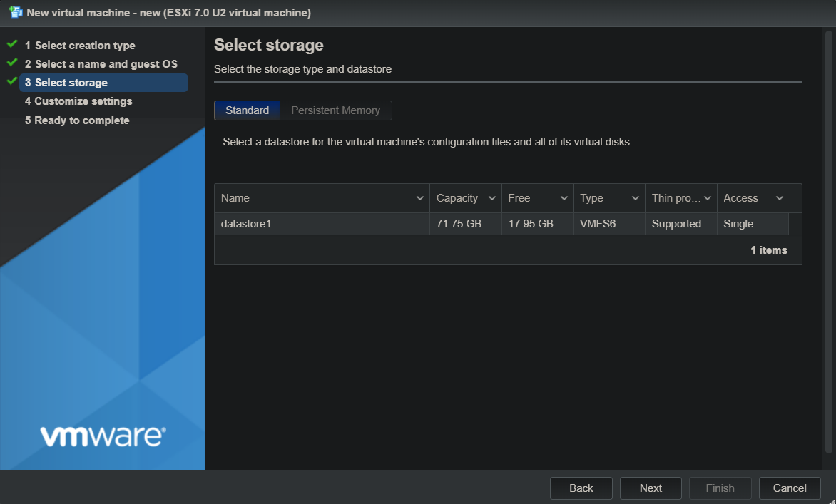This screenshot has height=504, width=836.
Task: Open the Capacity column dropdown arrow
Action: 491,198
